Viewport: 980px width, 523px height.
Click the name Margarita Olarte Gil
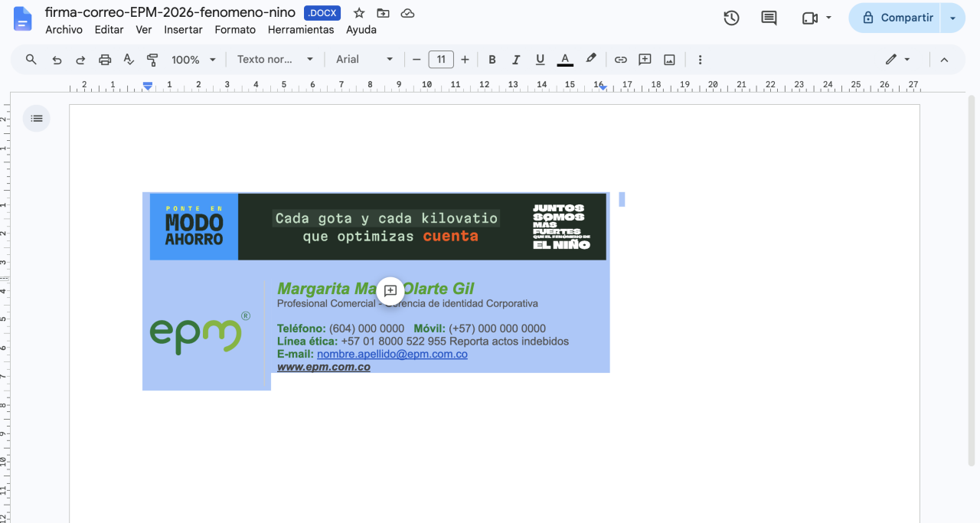pyautogui.click(x=375, y=289)
